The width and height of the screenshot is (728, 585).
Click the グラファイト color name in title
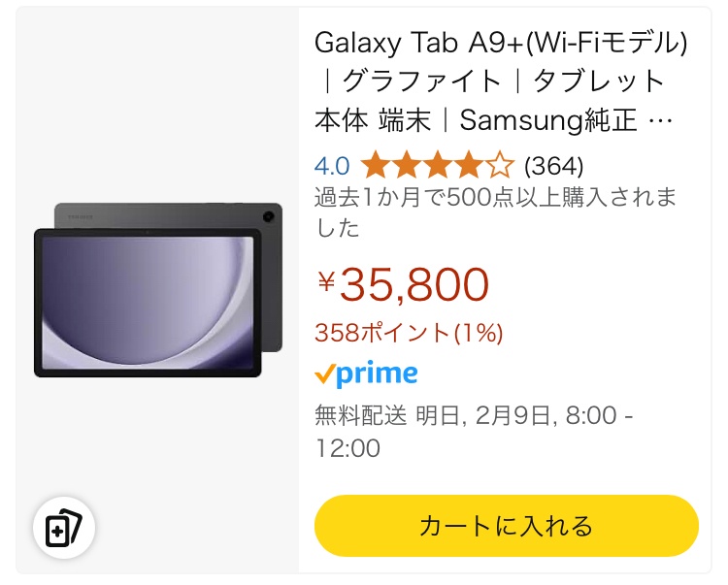[421, 81]
